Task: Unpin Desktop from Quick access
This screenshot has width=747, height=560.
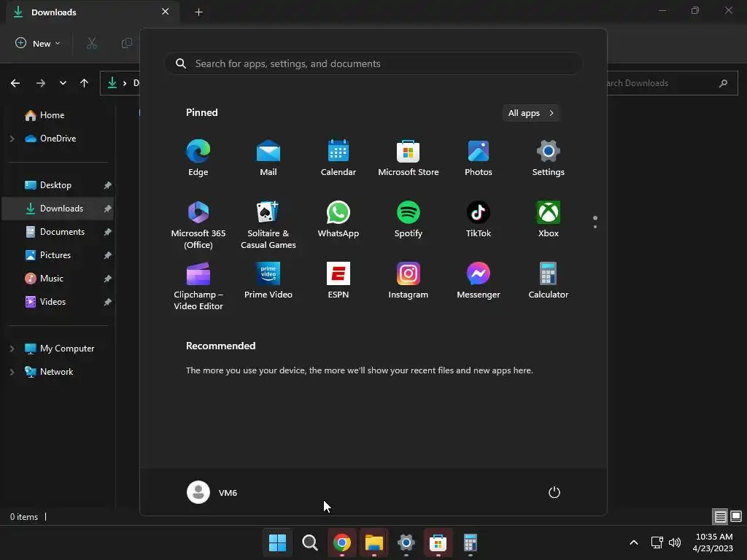Action: point(108,185)
